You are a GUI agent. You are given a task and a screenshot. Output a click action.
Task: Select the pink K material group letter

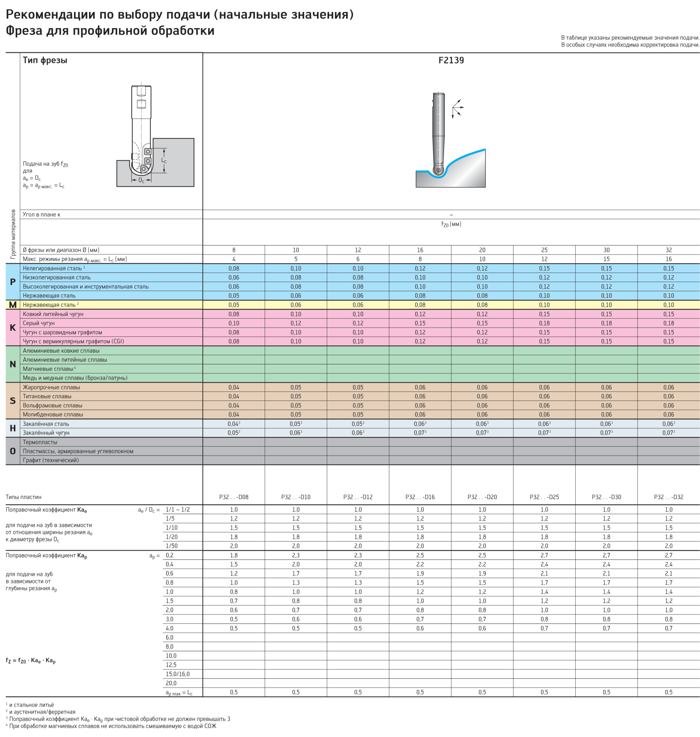click(x=13, y=328)
